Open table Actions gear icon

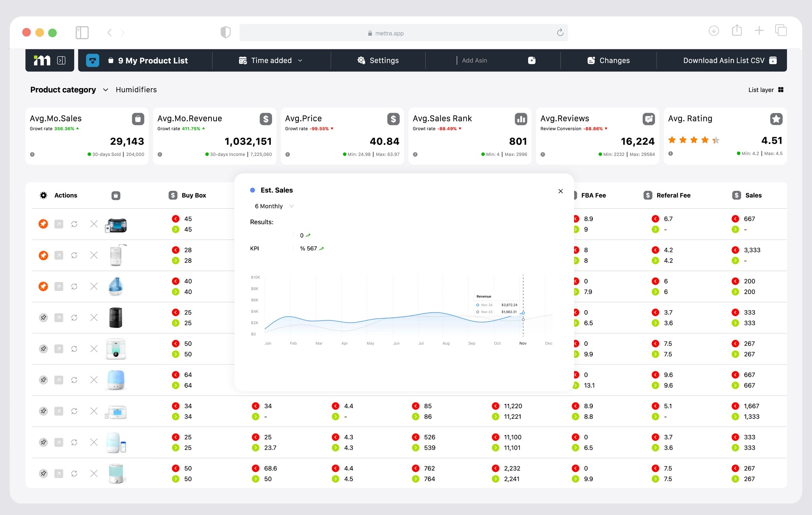tap(44, 195)
